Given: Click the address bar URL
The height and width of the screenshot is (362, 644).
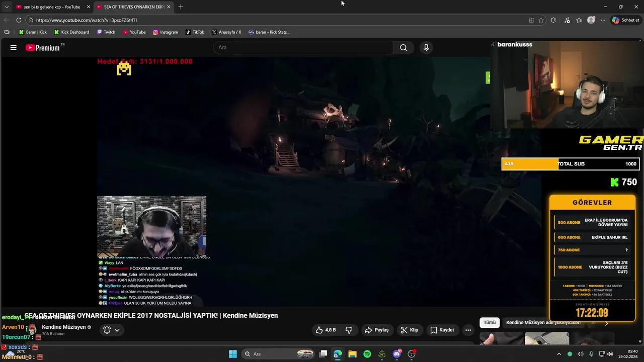Looking at the screenshot, I should click(87, 20).
